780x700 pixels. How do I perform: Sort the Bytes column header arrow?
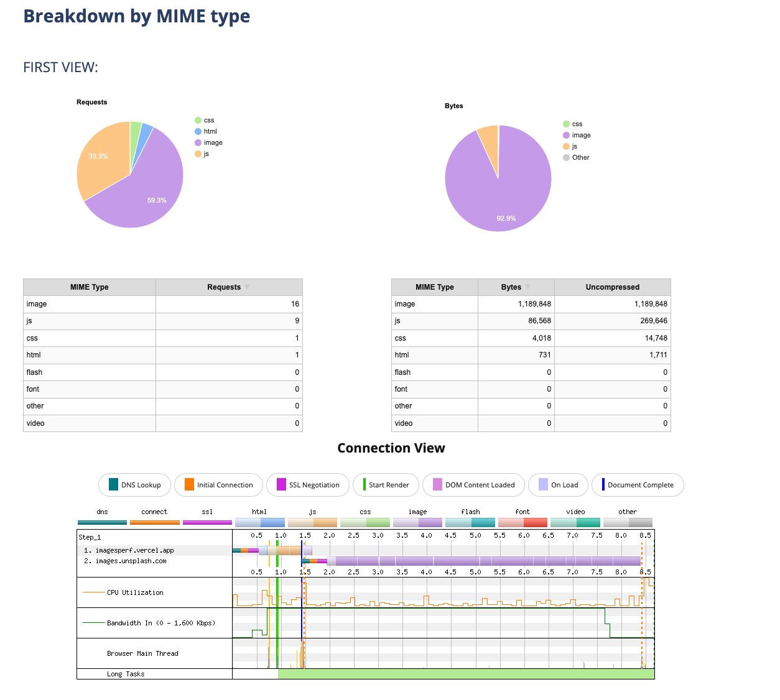[x=528, y=287]
